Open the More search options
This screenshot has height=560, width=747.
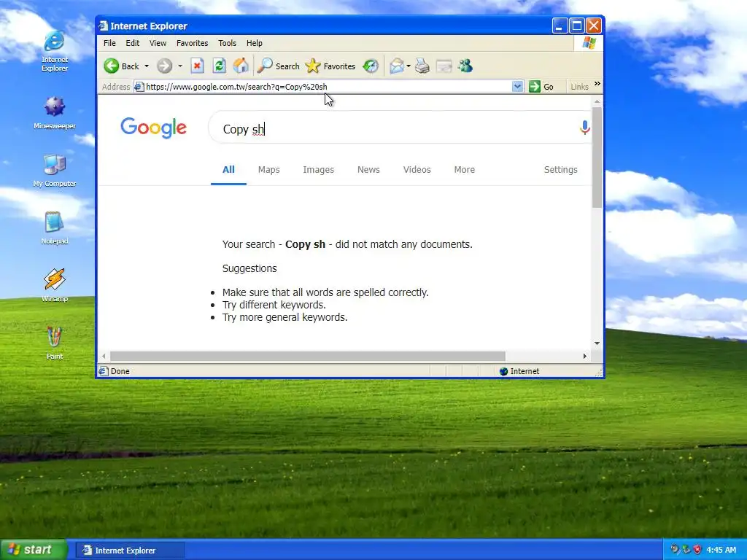pos(465,169)
